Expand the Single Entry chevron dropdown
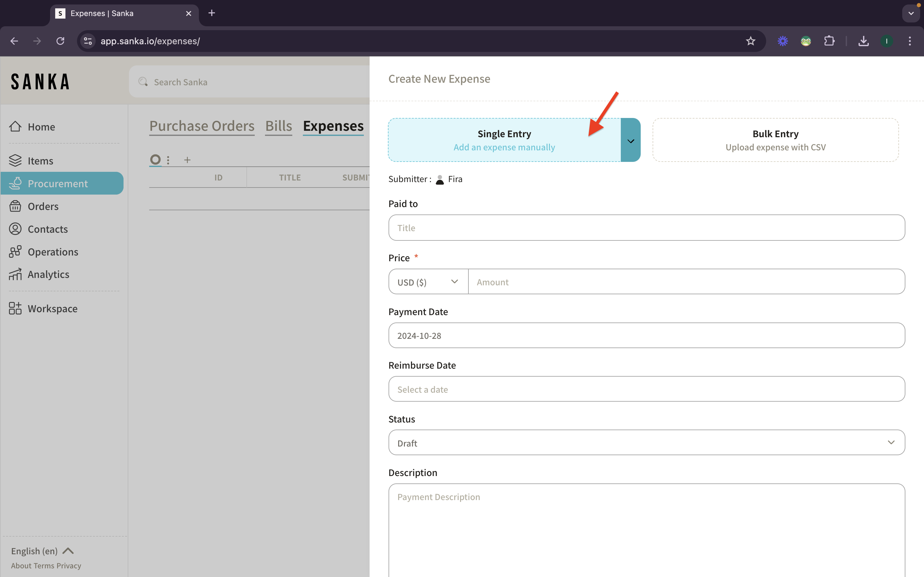 point(630,141)
